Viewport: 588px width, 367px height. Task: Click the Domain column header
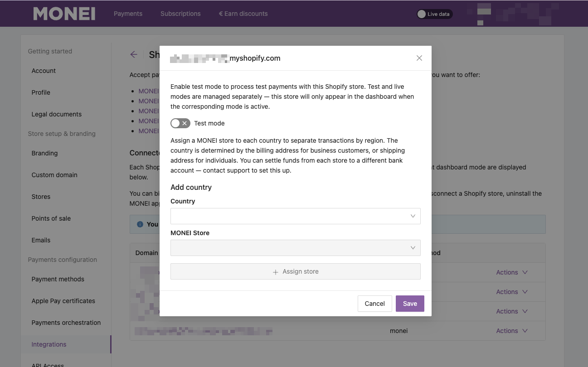[x=147, y=253]
